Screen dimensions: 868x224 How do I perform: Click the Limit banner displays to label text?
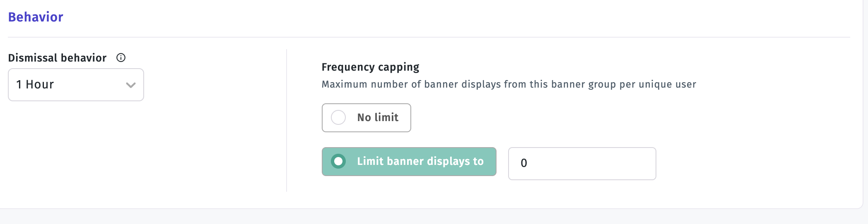[420, 161]
